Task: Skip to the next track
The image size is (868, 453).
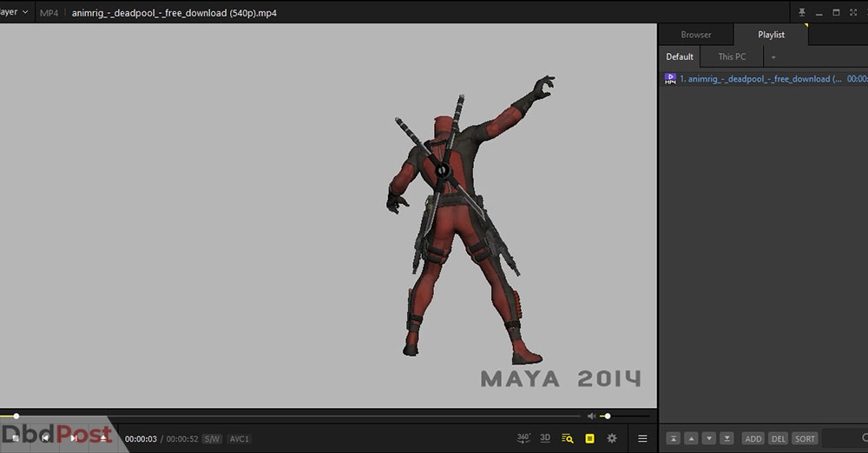Action: [74, 438]
